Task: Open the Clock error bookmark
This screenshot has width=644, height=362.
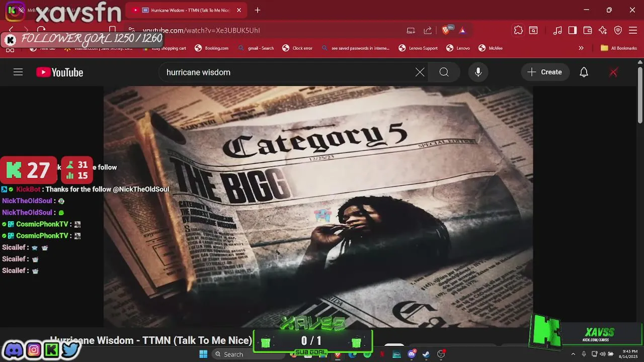Action: point(297,48)
